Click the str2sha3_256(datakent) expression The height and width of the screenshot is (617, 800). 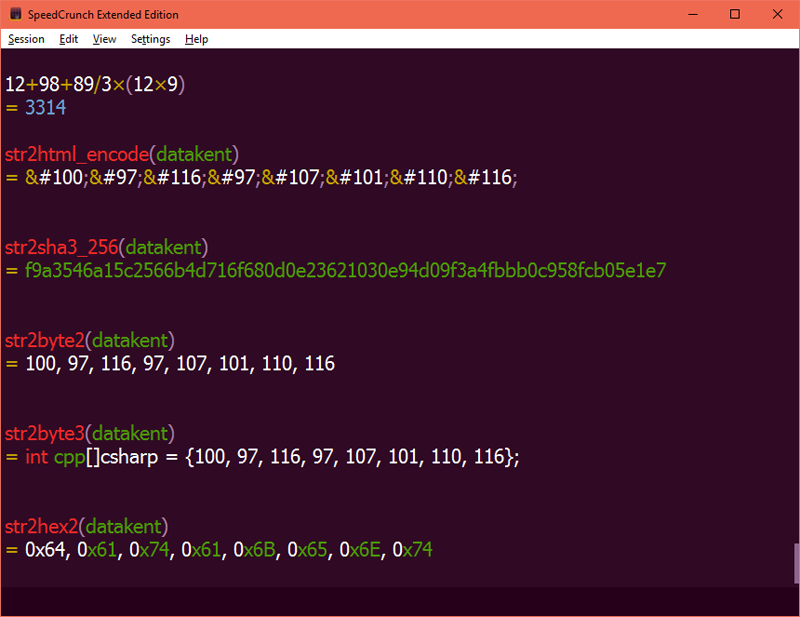(106, 248)
